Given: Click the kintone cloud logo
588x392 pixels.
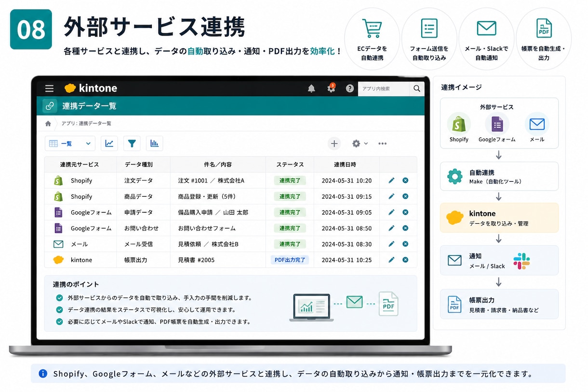Looking at the screenshot, I should [70, 88].
